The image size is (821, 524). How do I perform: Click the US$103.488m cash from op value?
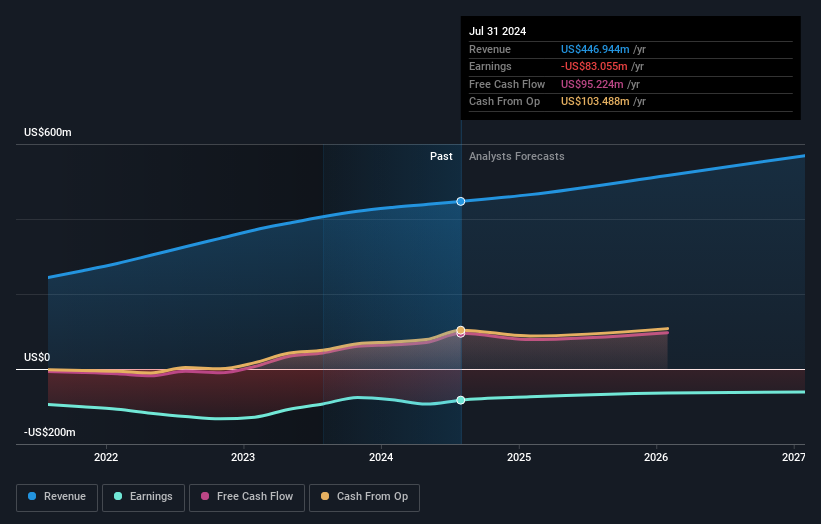(595, 102)
